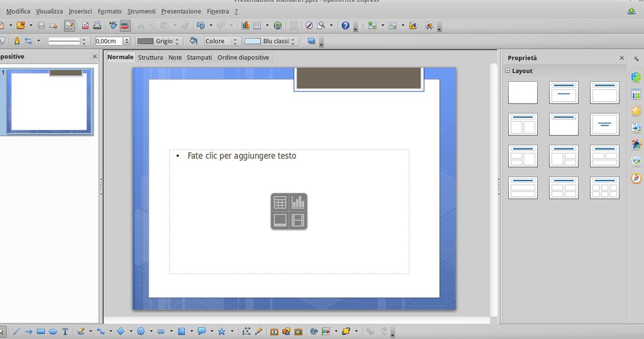This screenshot has height=339, width=644.
Task: Open the Modifica menu
Action: click(x=18, y=11)
